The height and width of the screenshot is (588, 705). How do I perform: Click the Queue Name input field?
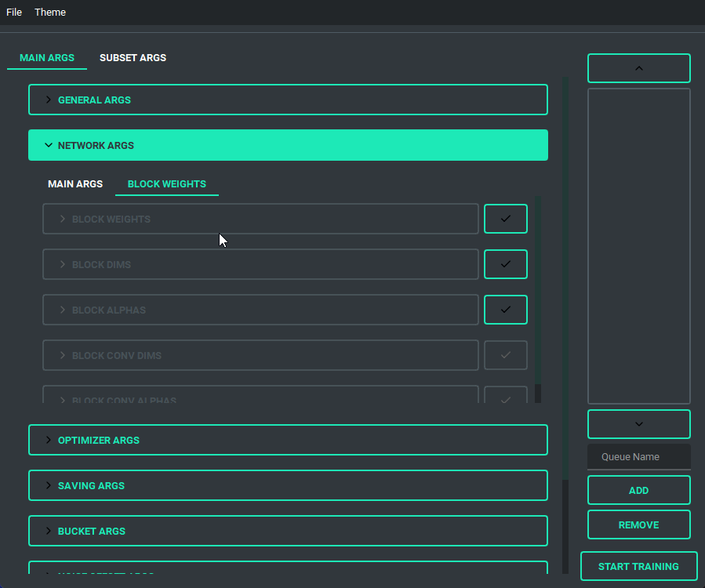(639, 457)
